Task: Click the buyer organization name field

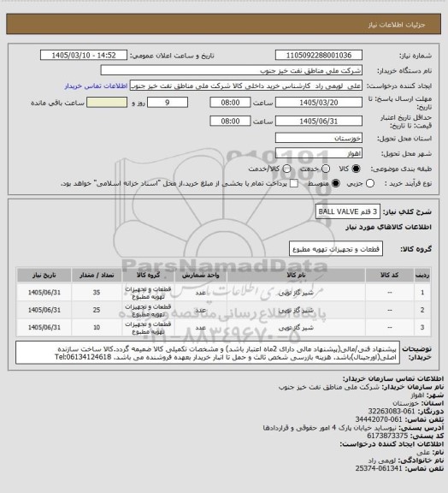Action: point(231,70)
